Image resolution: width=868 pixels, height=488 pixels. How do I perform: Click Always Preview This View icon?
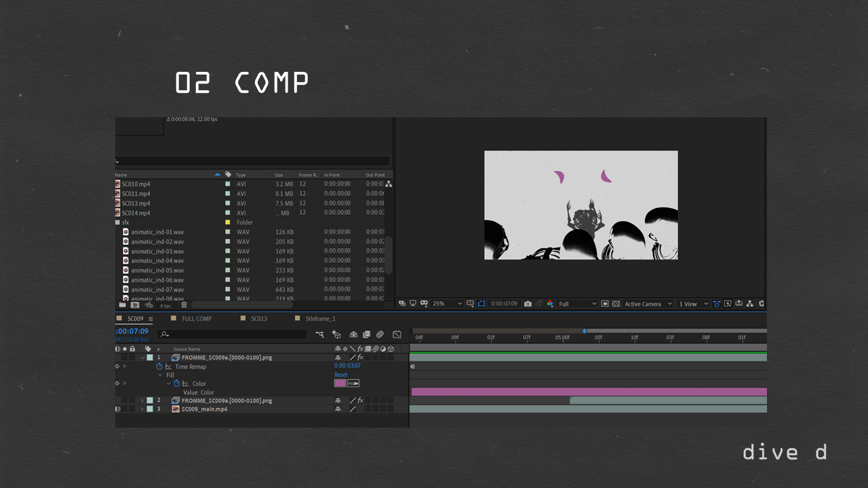click(x=402, y=304)
